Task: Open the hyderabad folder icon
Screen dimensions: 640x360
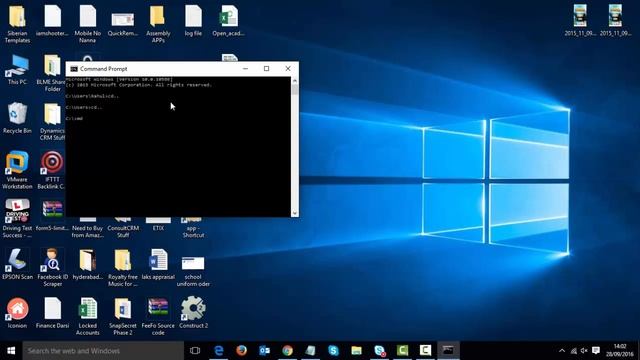Action: coord(87,264)
